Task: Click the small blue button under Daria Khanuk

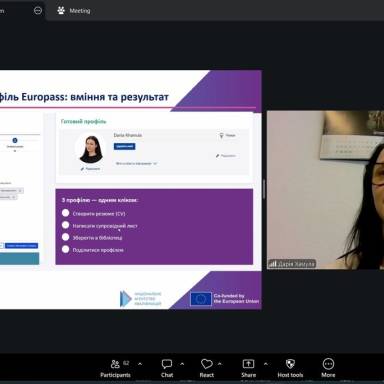Action: tap(124, 146)
